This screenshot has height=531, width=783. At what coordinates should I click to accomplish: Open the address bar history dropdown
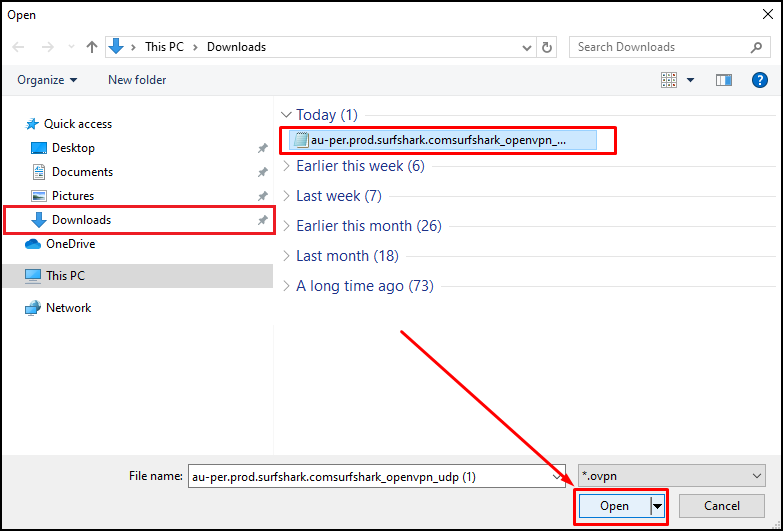click(x=528, y=47)
